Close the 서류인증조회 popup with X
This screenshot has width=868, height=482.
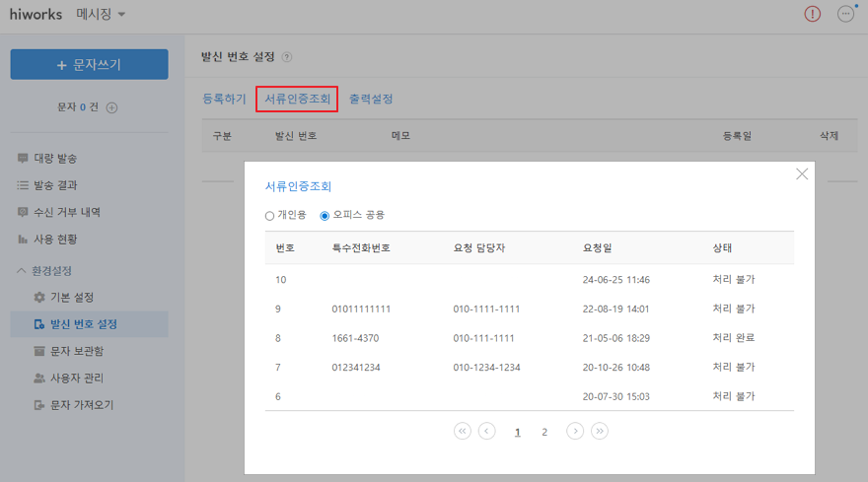(x=802, y=174)
